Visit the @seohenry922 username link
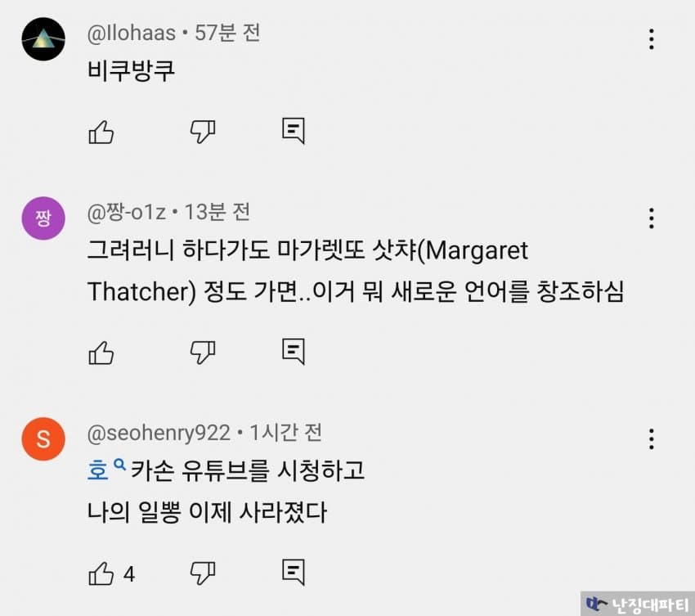 point(159,433)
